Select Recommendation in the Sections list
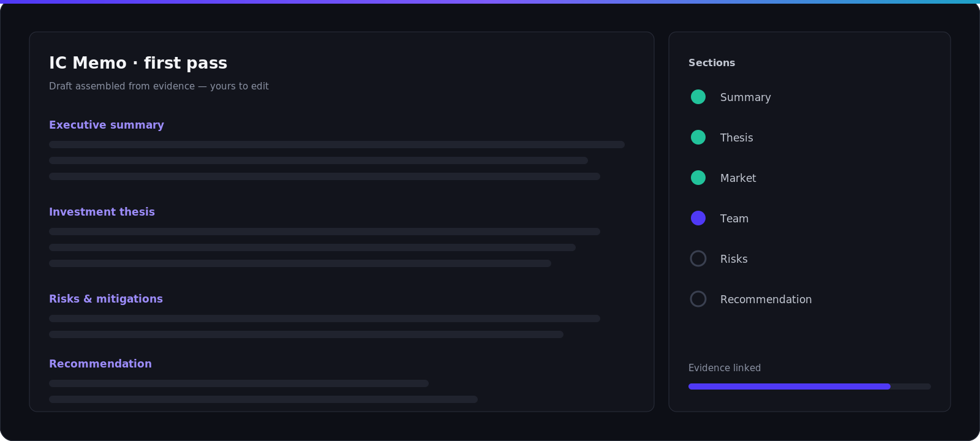Image resolution: width=980 pixels, height=441 pixels. click(x=766, y=300)
